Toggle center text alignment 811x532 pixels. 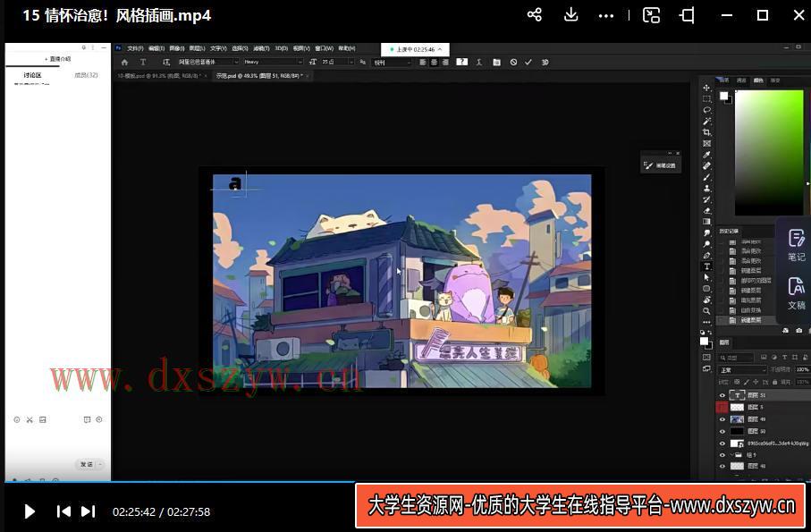(x=434, y=62)
